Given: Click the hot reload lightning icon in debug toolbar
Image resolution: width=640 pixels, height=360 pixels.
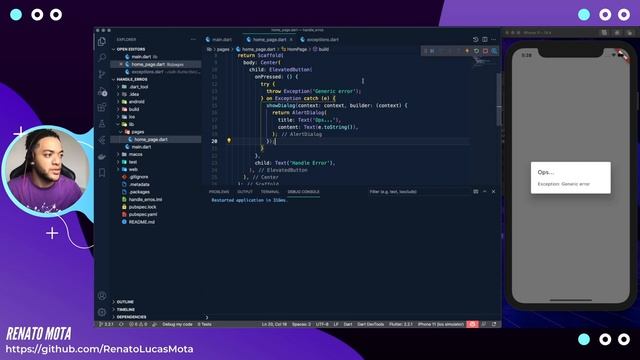Looking at the screenshot, I should click(467, 51).
